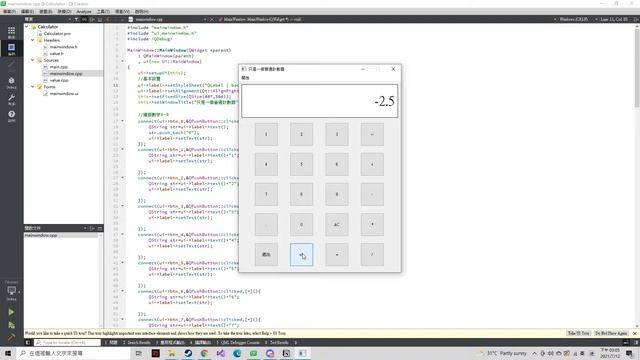Select Calculator.pro in project tree

(x=57, y=33)
